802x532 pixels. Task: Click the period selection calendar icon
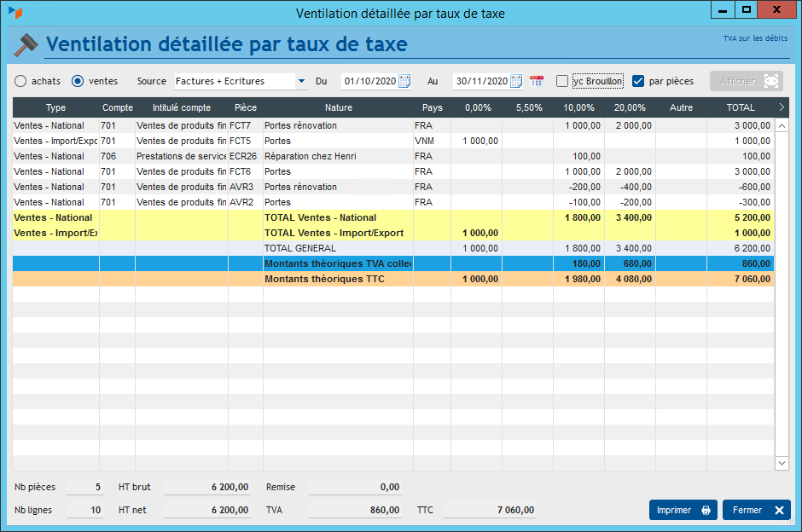coord(537,81)
